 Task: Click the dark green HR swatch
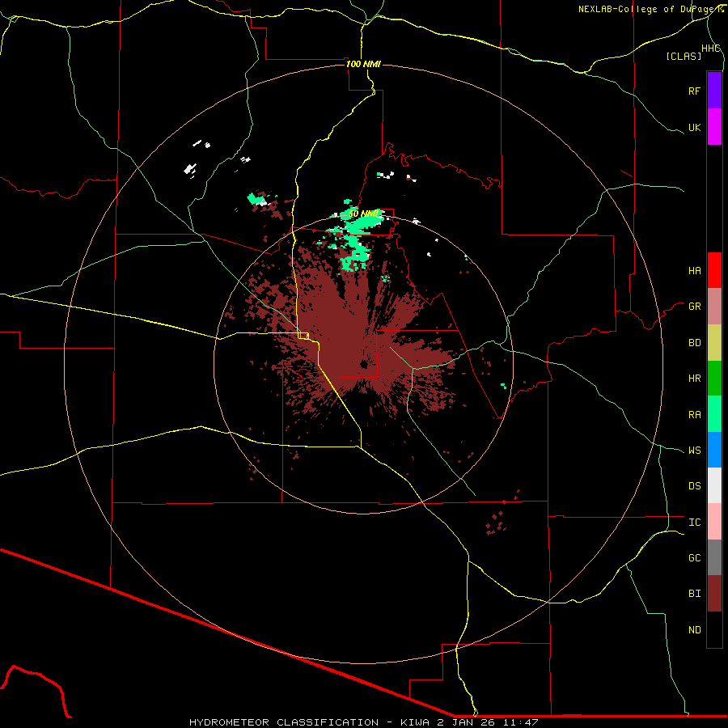(714, 379)
